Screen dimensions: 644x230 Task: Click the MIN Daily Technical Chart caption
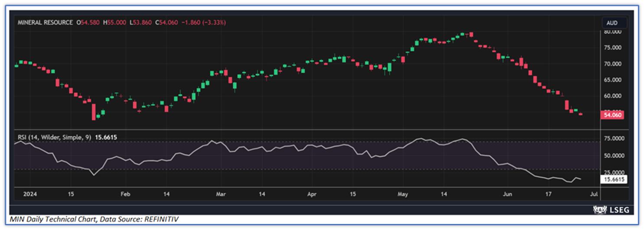[x=95, y=220]
